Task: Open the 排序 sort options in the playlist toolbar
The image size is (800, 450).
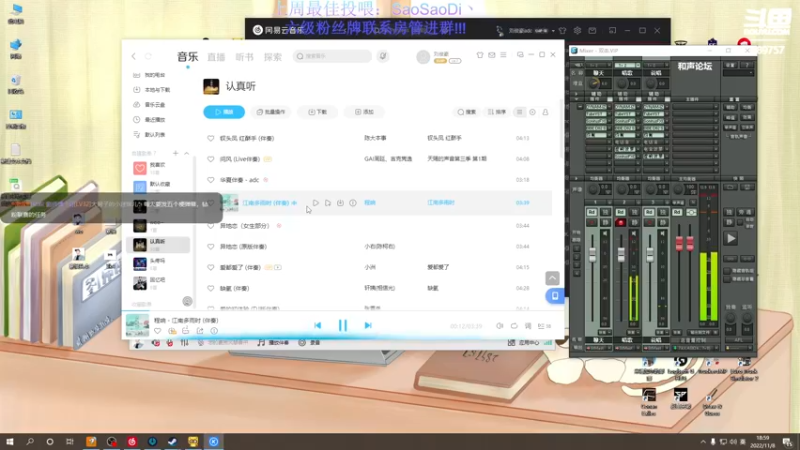Action: [x=496, y=112]
